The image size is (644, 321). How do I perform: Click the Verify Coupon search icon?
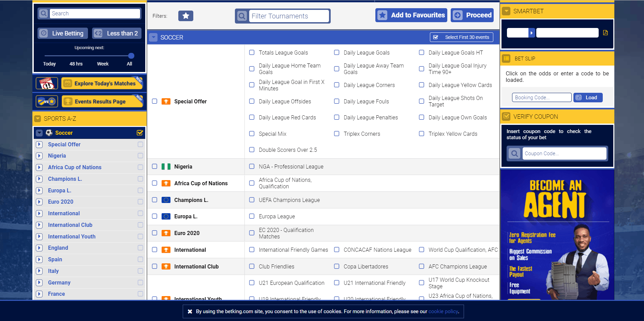pyautogui.click(x=514, y=154)
